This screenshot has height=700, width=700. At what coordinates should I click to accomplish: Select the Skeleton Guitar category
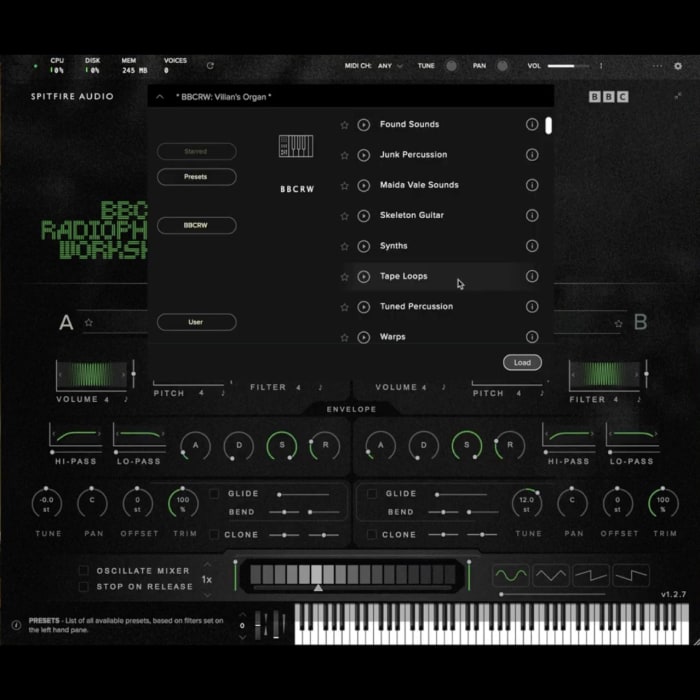point(412,215)
